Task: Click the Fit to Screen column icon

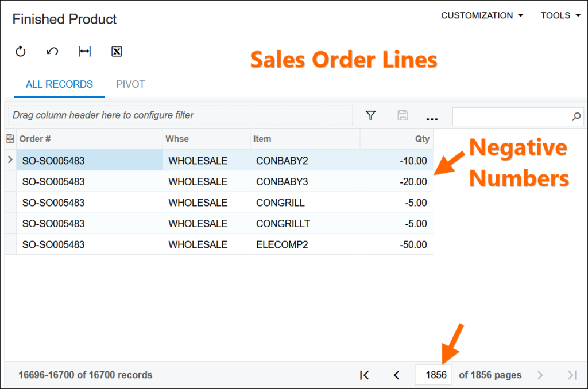Action: tap(84, 52)
